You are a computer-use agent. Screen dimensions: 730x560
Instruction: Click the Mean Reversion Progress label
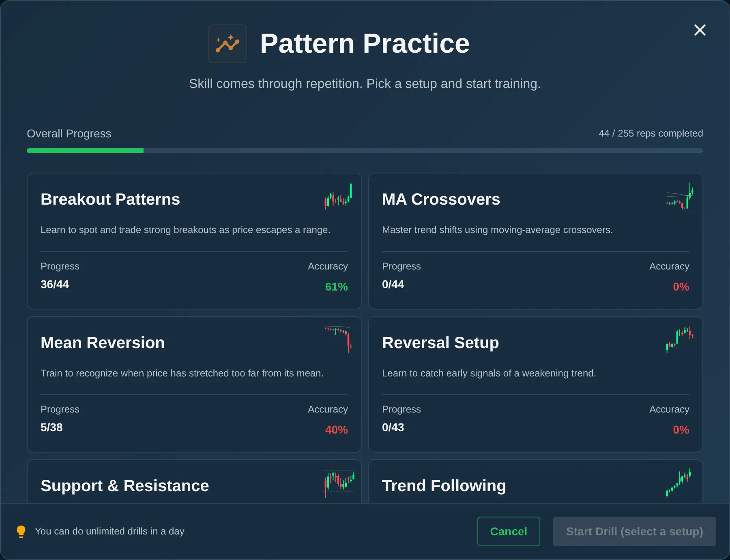coord(60,409)
